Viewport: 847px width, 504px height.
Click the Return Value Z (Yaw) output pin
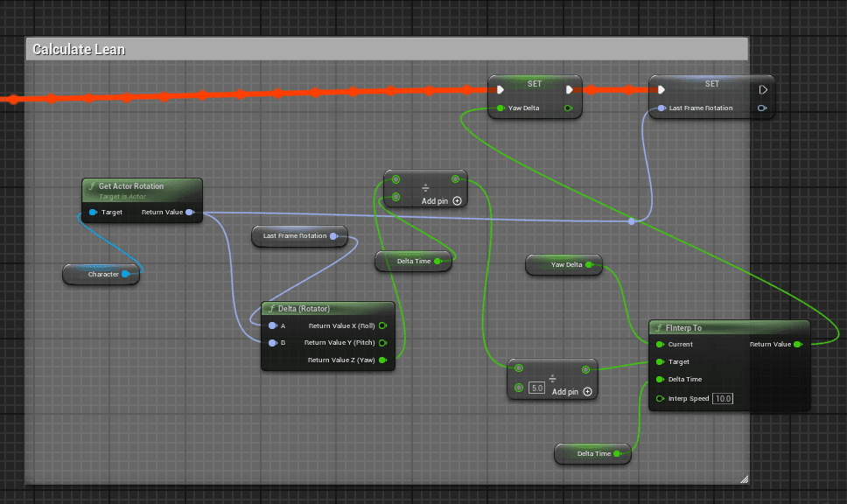(382, 360)
